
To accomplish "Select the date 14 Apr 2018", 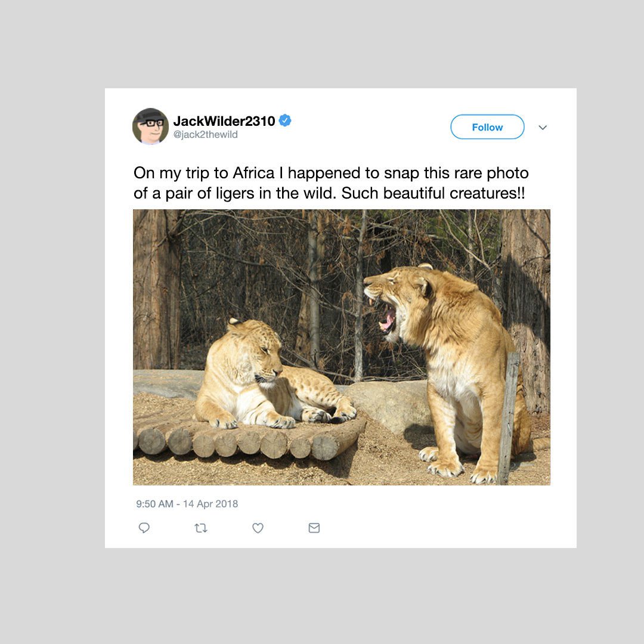I will 210,504.
